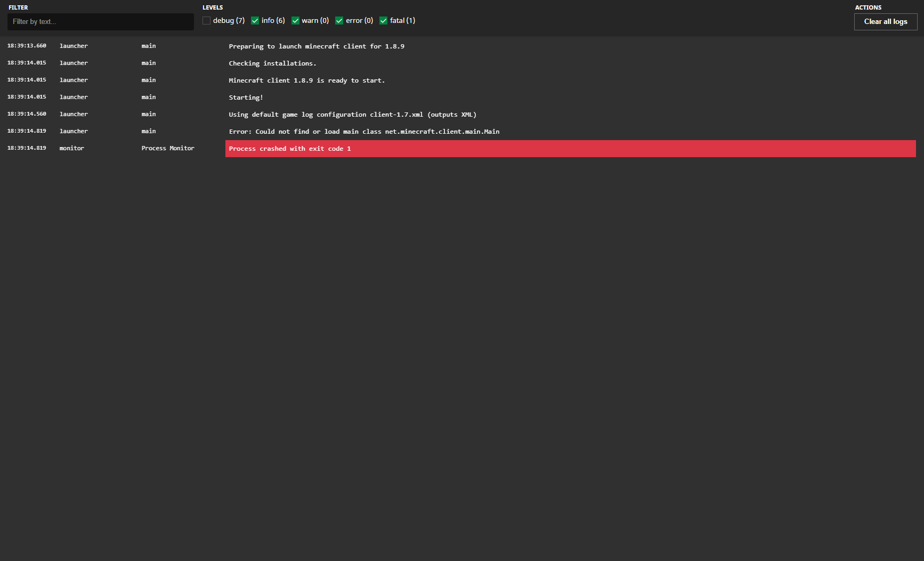The height and width of the screenshot is (561, 924).
Task: Click the 18:39:13.660 timestamp
Action: point(27,46)
